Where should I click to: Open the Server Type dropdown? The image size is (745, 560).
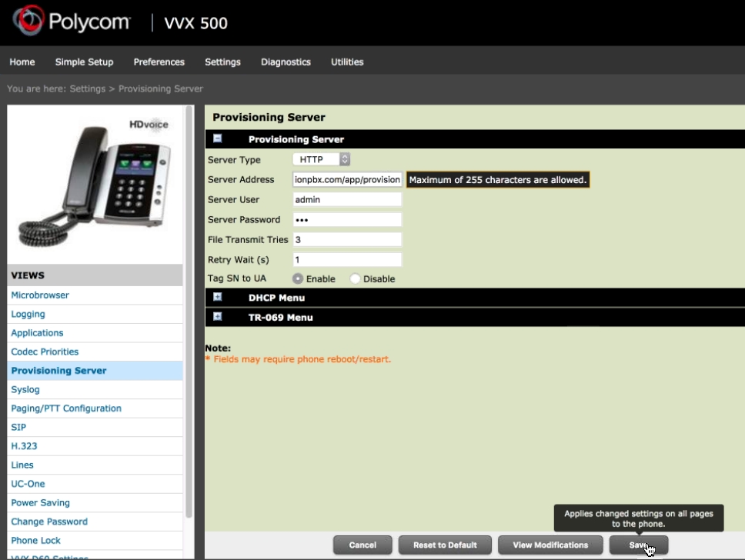[x=322, y=159]
